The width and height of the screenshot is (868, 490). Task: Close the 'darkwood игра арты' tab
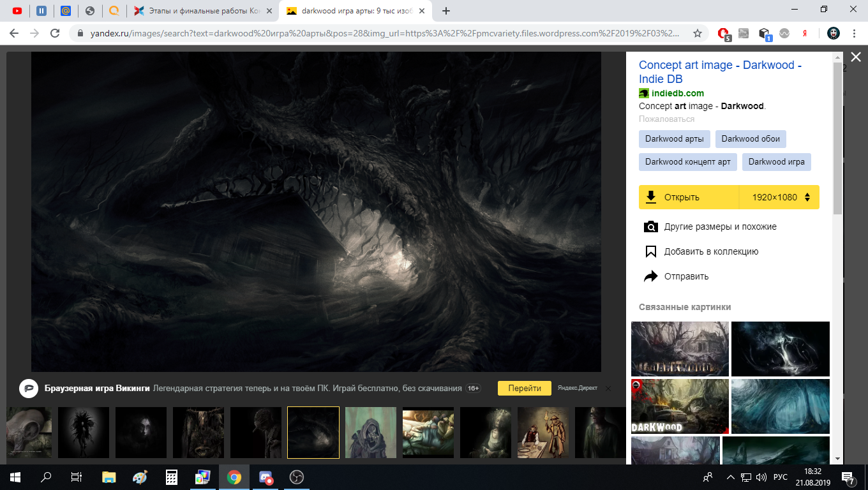423,11
